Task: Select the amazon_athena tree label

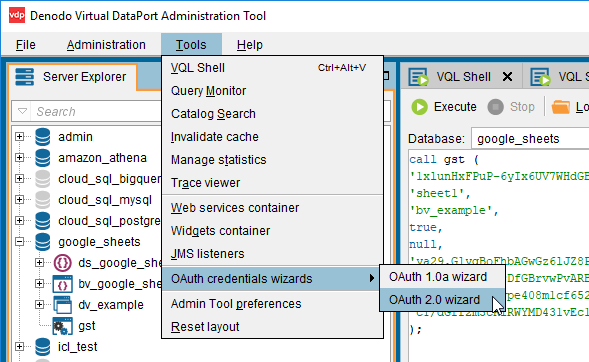Action: click(102, 158)
